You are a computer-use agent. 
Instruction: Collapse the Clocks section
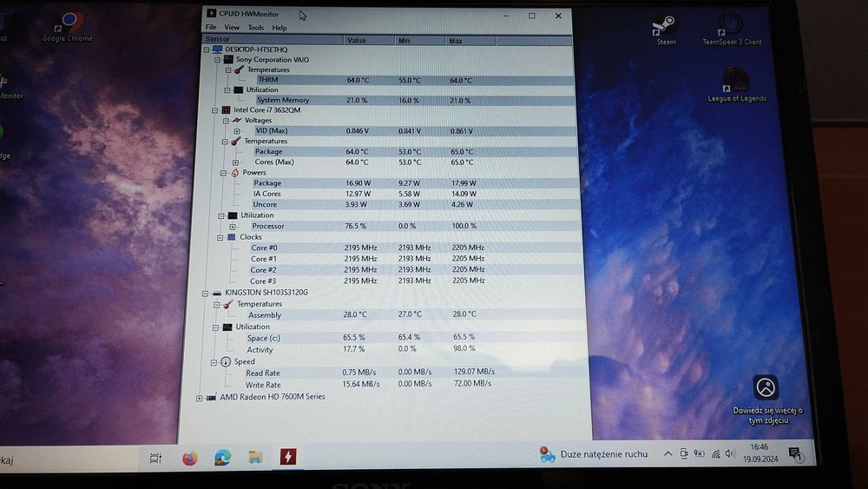220,238
